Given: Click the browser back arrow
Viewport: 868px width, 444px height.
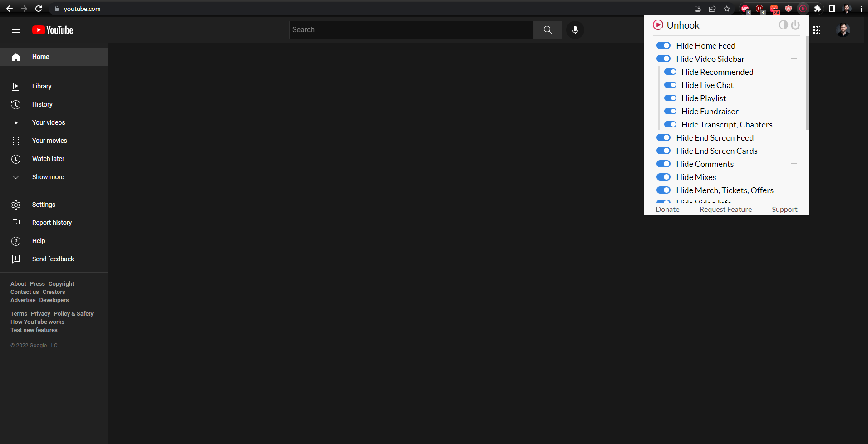Looking at the screenshot, I should click(x=10, y=9).
